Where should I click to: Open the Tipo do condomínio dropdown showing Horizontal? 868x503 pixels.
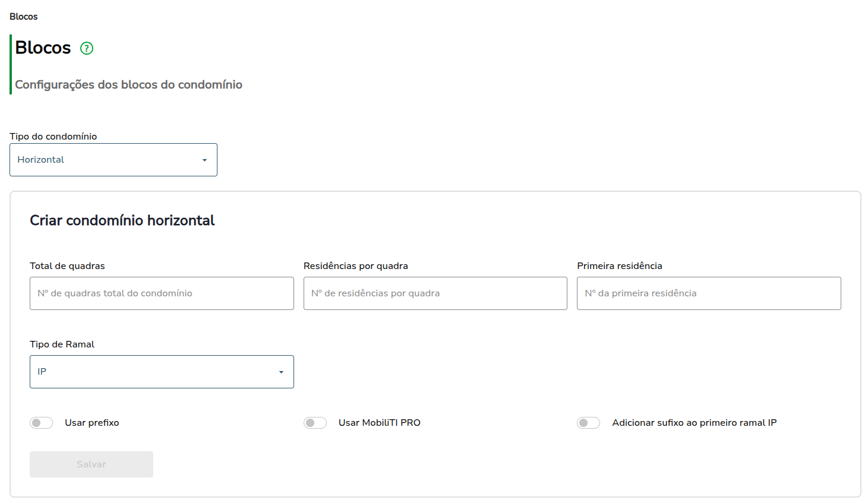coord(113,160)
